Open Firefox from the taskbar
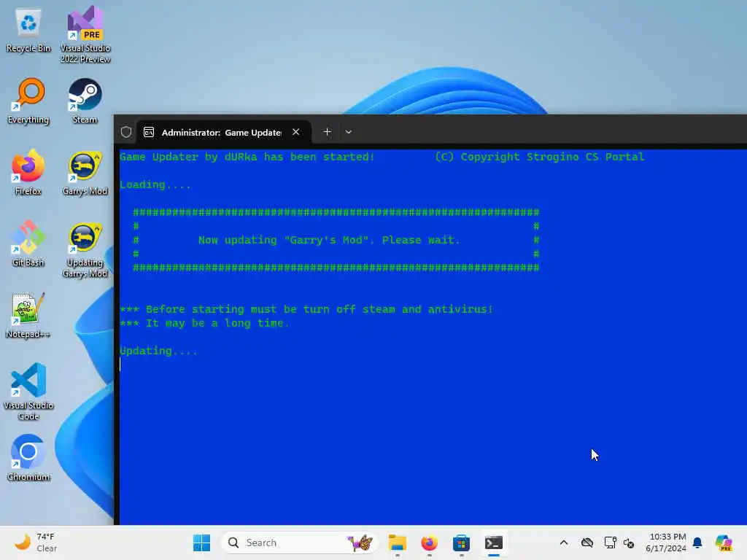 (x=429, y=542)
